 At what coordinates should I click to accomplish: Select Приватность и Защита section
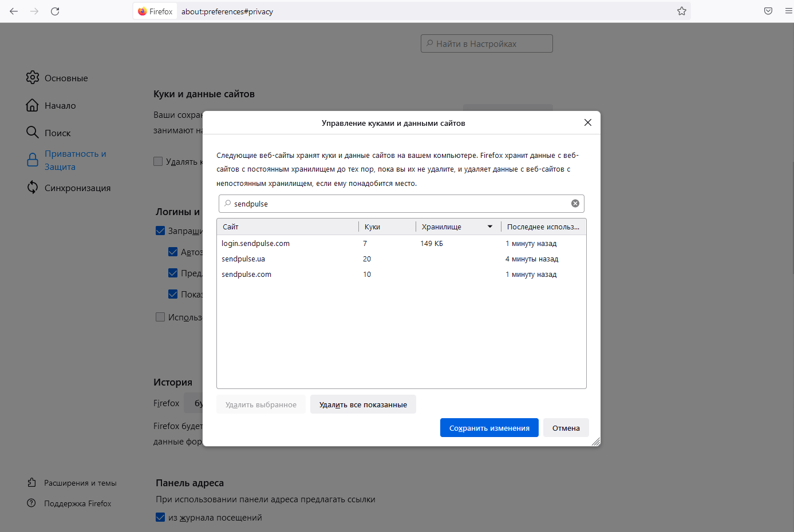coord(66,160)
